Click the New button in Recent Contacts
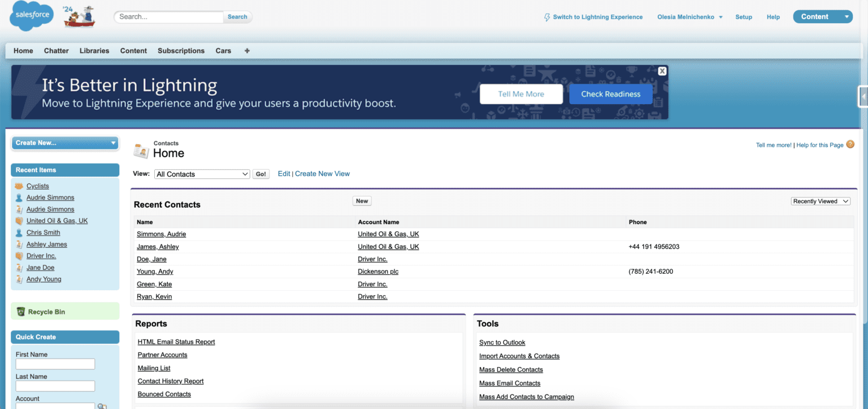This screenshot has height=409, width=868. [x=362, y=201]
